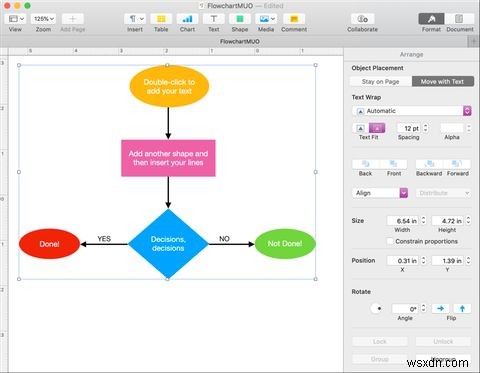Add a new tab with plus button

pos(473,42)
